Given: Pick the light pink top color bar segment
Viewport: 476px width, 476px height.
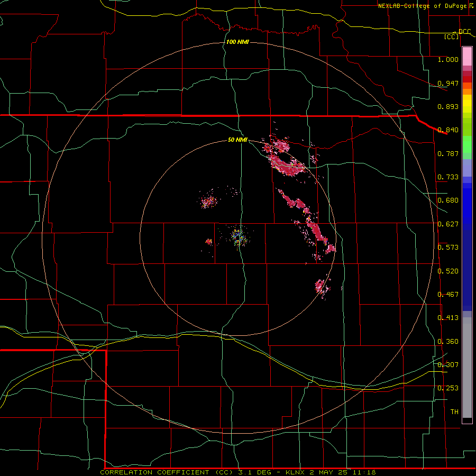Looking at the screenshot, I should (467, 57).
